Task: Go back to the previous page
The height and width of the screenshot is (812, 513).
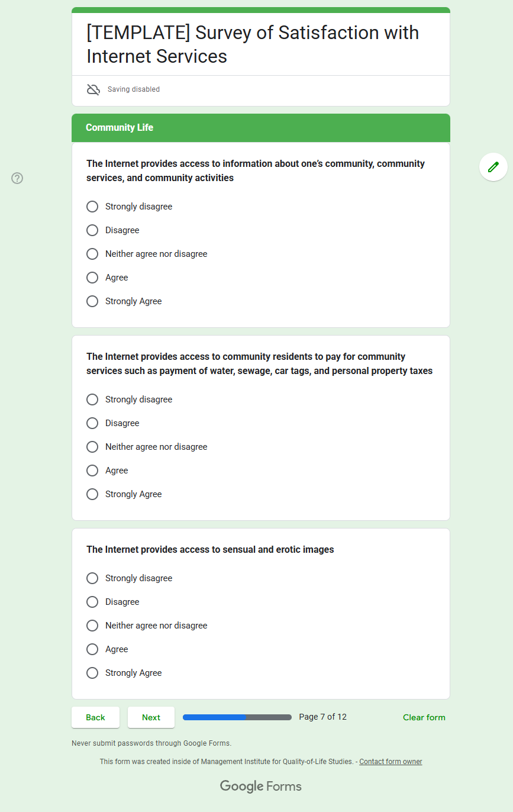Action: (95, 717)
